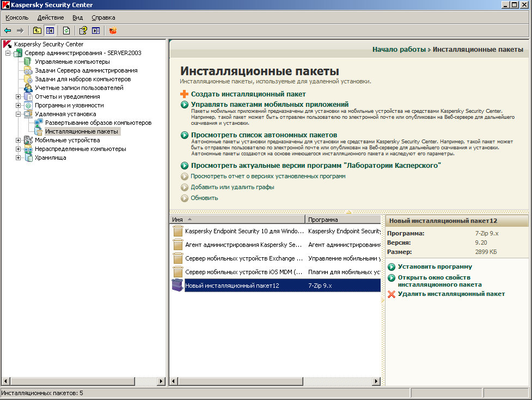
Task: Click the tree pane scrollbar right arrow
Action: 162,381
